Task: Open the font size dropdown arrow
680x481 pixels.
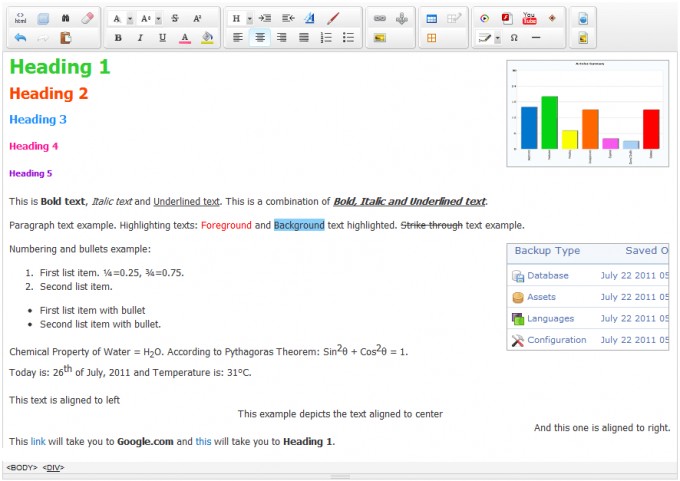Action: [158, 19]
